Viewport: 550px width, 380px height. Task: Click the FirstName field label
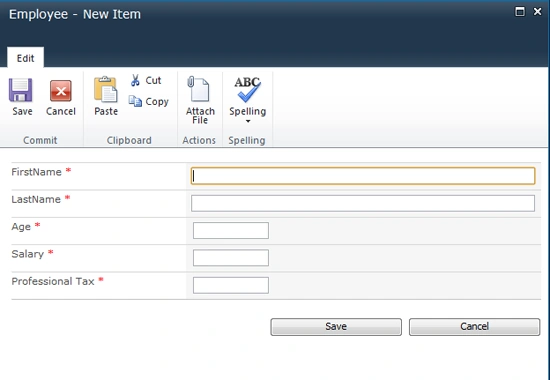(36, 172)
